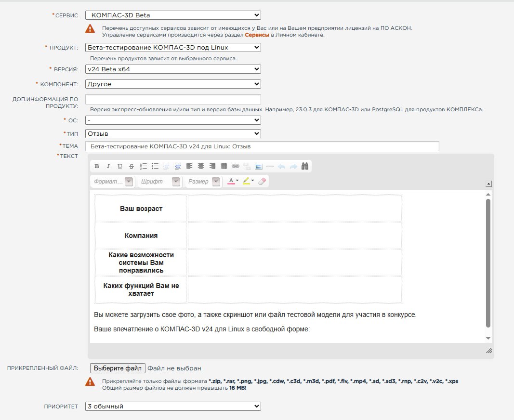Toggle bold formatting in the text editor
514x420 pixels.
(97, 166)
